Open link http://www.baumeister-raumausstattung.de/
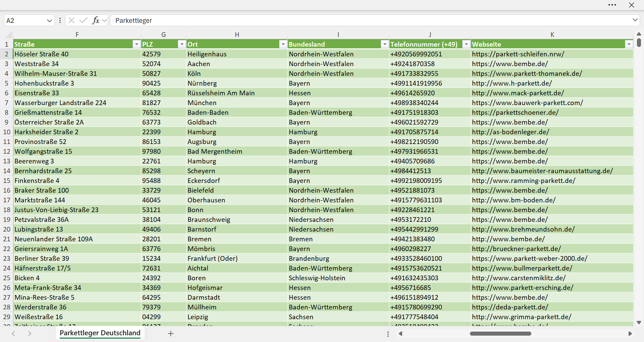Image resolution: width=644 pixels, height=342 pixels. coord(542,171)
